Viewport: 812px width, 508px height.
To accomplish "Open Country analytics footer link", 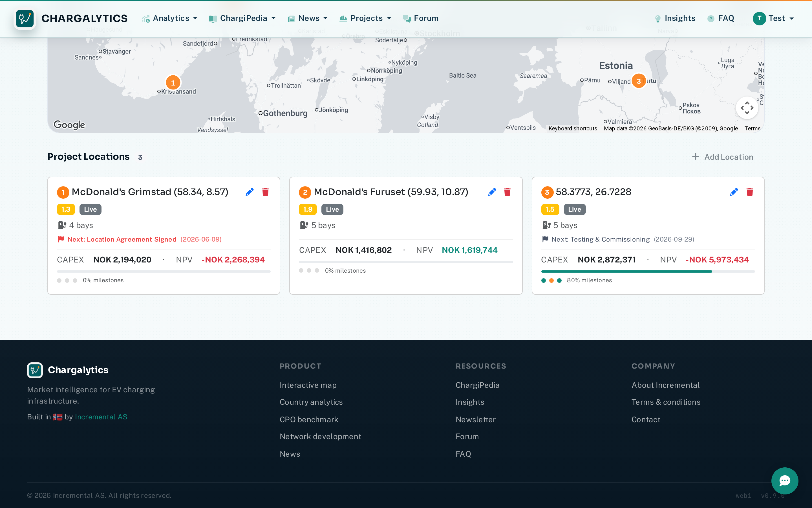I will click(311, 402).
